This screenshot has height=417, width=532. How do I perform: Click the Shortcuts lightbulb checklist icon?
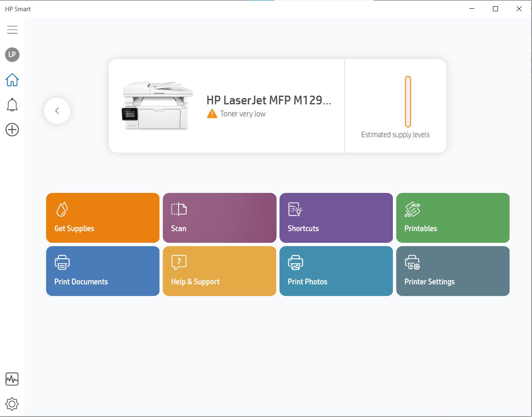tap(295, 209)
